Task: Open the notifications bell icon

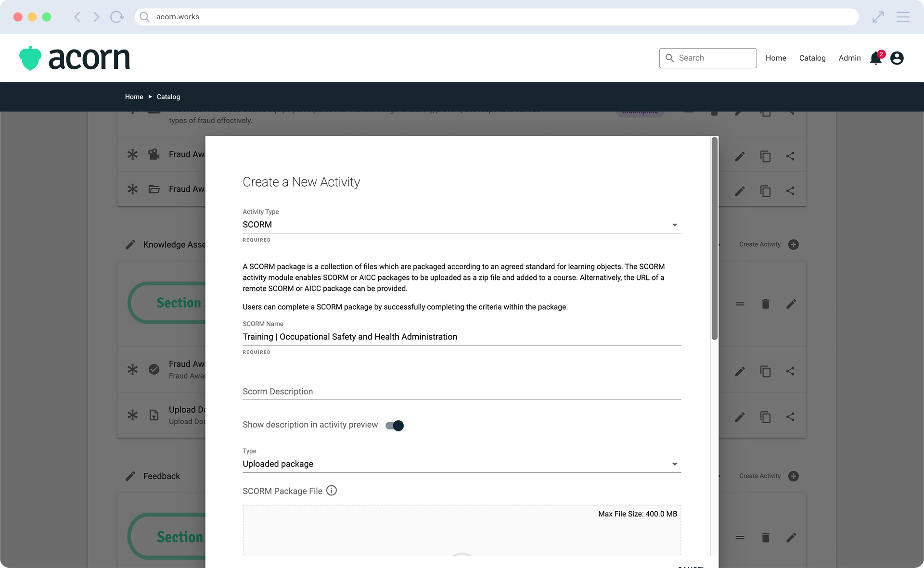Action: 875,58
